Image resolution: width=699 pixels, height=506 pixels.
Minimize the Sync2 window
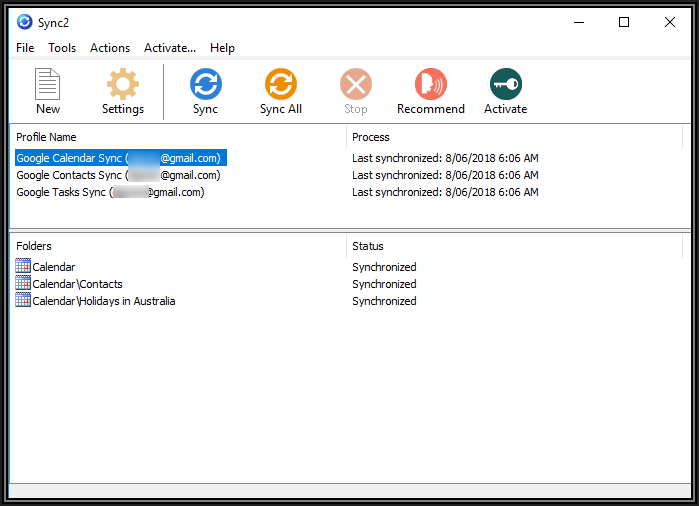point(579,22)
